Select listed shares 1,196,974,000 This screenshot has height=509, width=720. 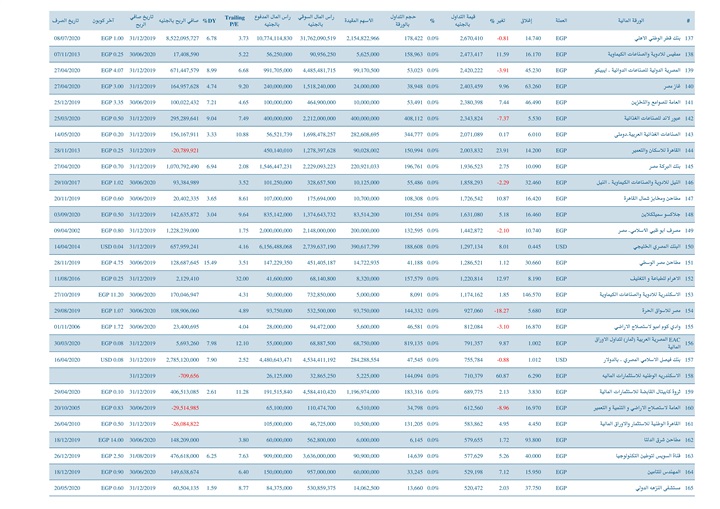coord(362,393)
